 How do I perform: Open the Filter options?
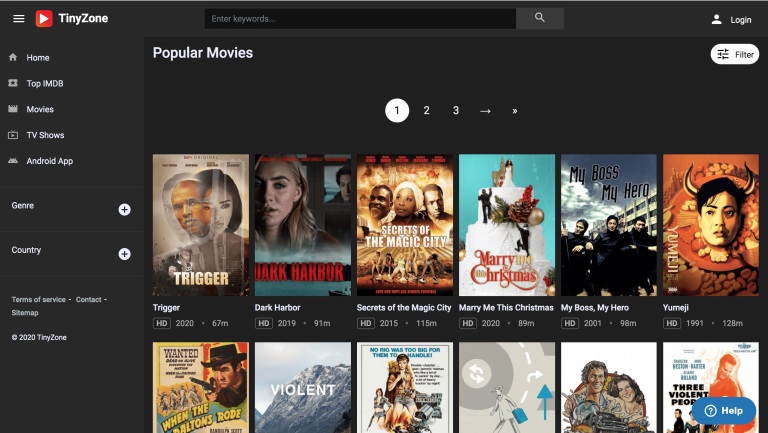[x=734, y=55]
